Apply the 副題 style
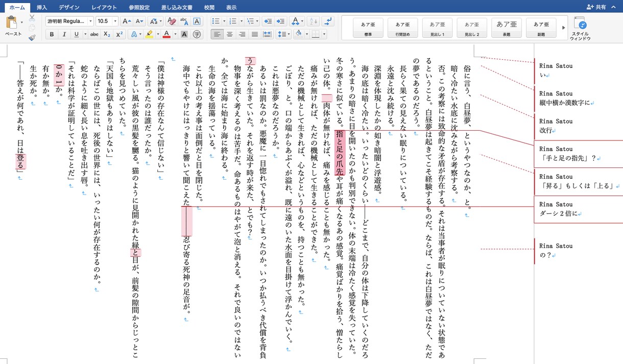Viewport: 623px width, 364px height. point(541,28)
